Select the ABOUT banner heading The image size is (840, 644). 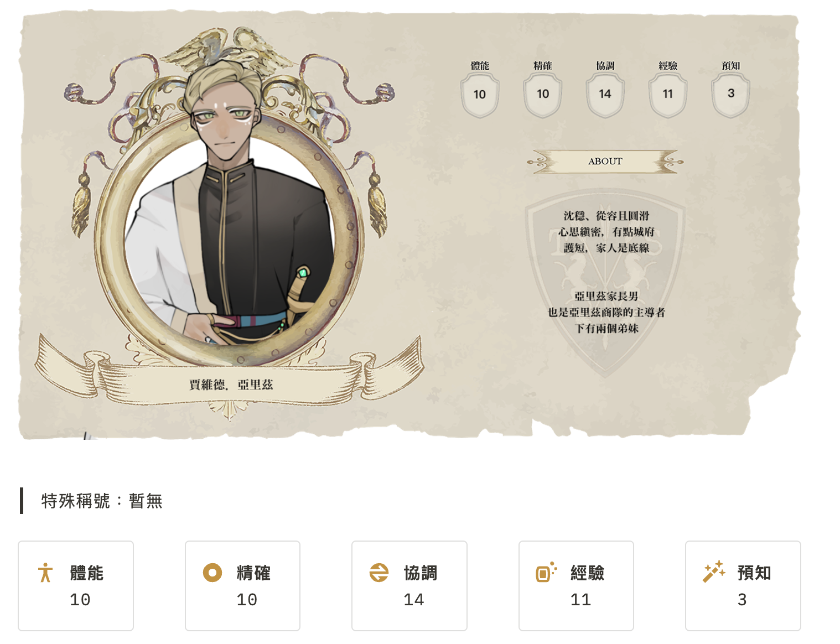[x=605, y=162]
